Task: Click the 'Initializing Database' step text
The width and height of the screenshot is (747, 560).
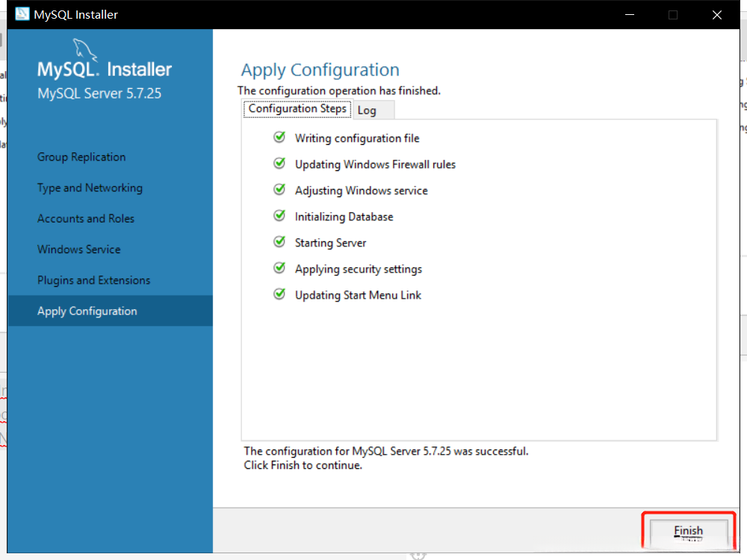Action: tap(344, 217)
